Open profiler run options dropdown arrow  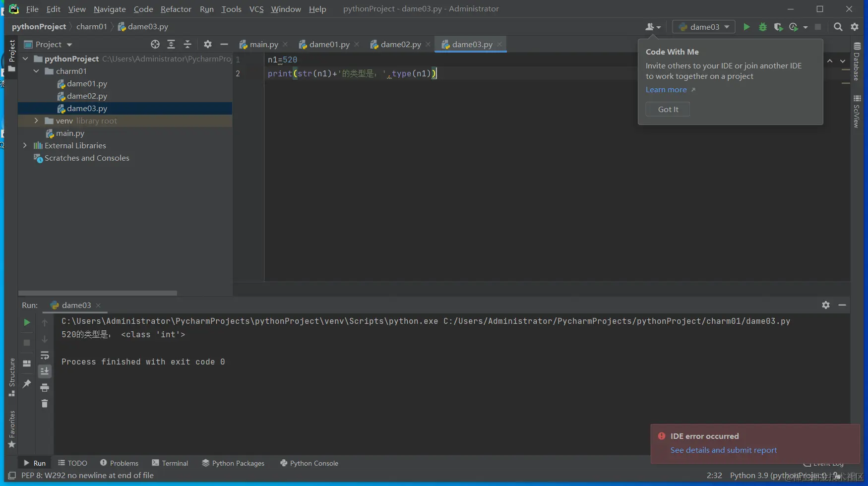[806, 27]
